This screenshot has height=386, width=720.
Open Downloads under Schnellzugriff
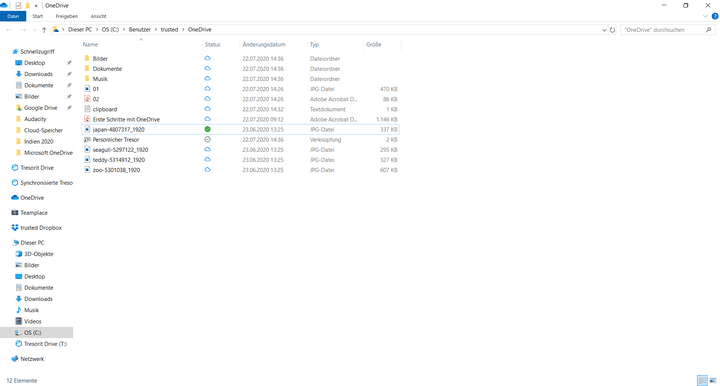pos(38,74)
